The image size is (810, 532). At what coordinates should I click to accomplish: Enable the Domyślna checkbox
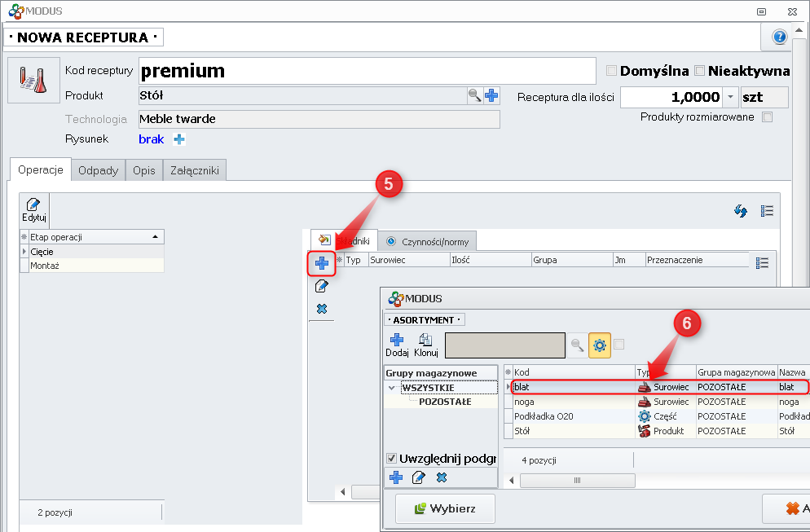(611, 71)
